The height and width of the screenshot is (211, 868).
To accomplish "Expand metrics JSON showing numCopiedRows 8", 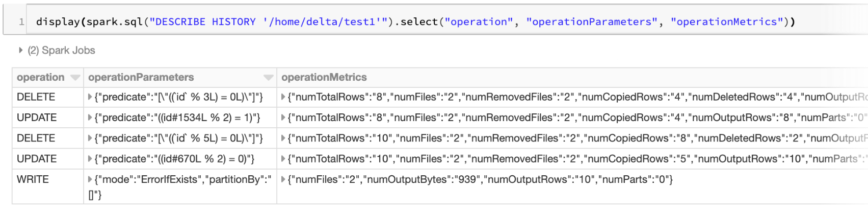I will click(284, 138).
